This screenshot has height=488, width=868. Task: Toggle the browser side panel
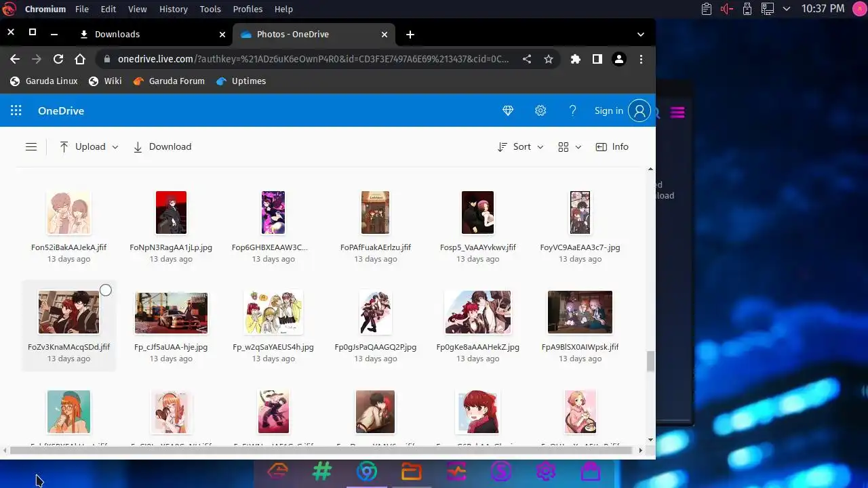(597, 59)
